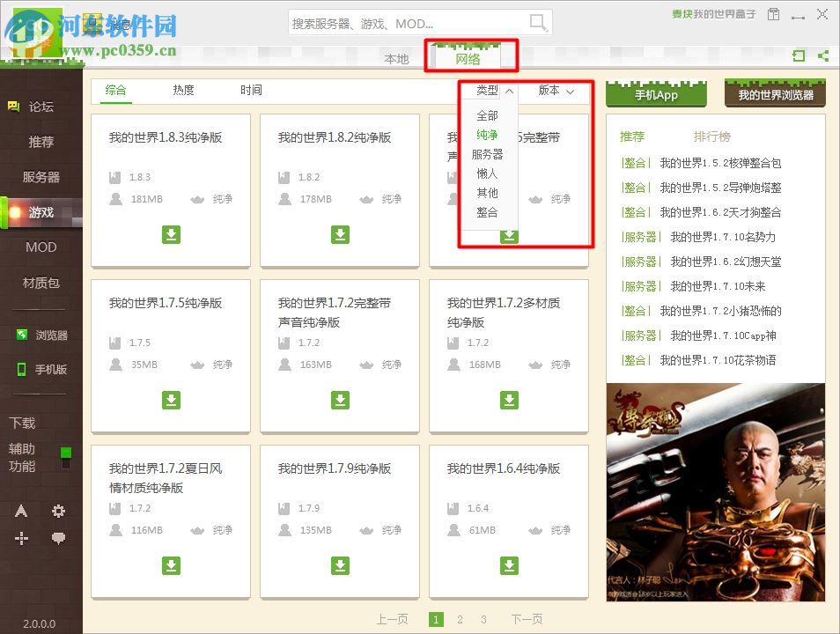The width and height of the screenshot is (840, 634).
Task: Click the gear settings icon at sidebar bottom
Action: pyautogui.click(x=58, y=511)
